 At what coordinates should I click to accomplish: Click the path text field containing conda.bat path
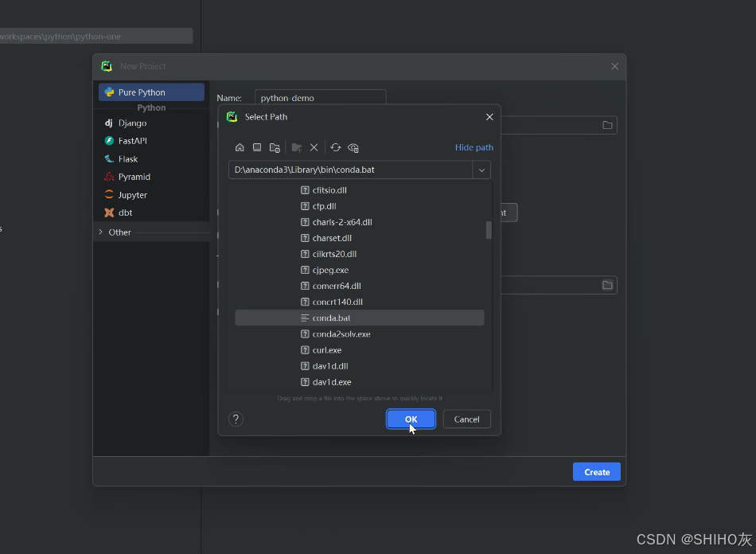tap(350, 170)
